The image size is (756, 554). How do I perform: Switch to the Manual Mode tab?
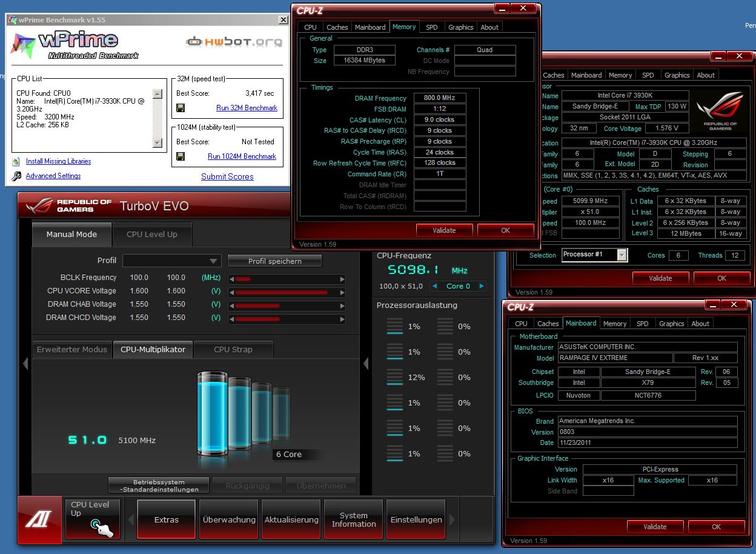click(x=71, y=234)
